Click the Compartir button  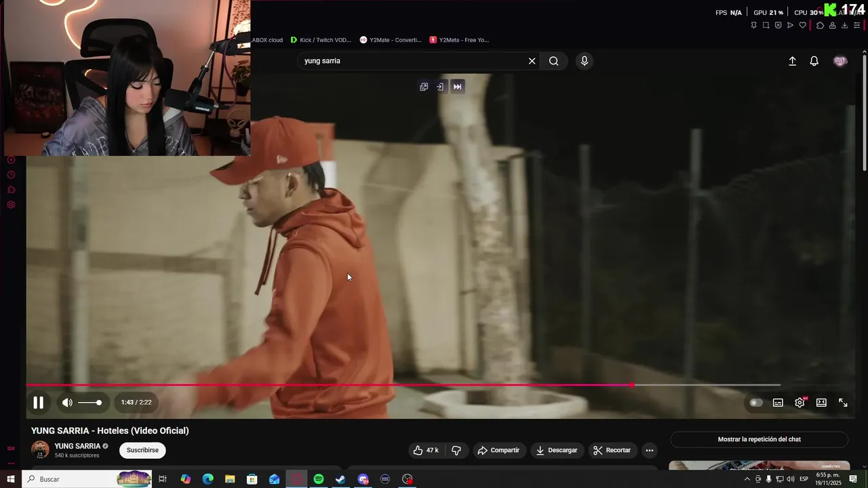coord(498,450)
